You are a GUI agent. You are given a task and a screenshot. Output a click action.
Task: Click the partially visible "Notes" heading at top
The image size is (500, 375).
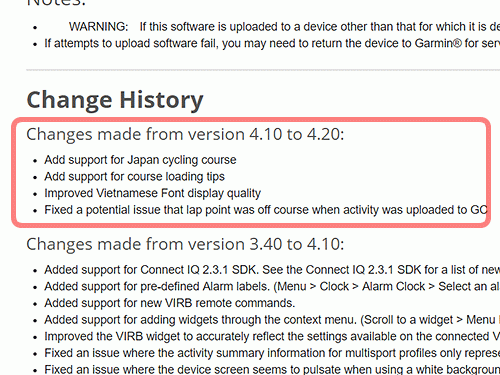pyautogui.click(x=56, y=3)
